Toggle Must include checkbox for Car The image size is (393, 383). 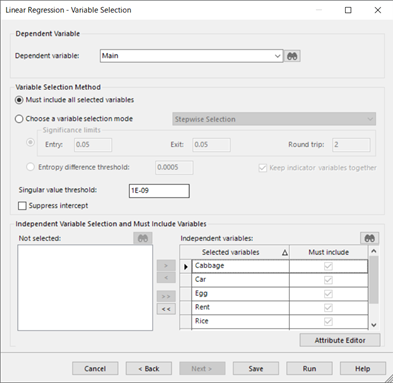328,280
